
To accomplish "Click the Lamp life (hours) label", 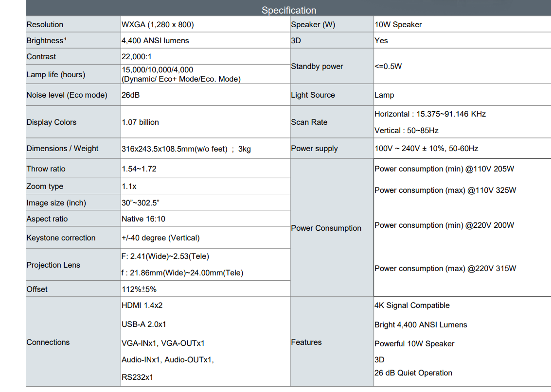I will (55, 75).
